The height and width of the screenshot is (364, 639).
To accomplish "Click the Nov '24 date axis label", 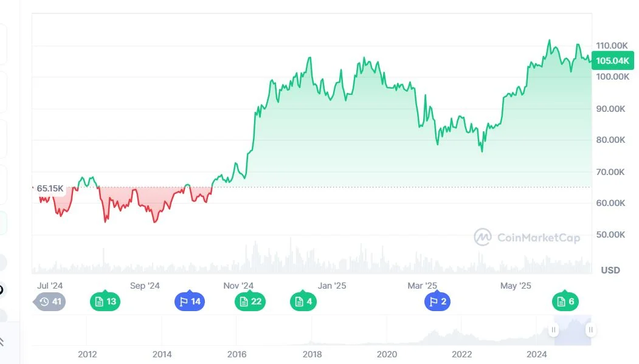I will click(x=238, y=286).
